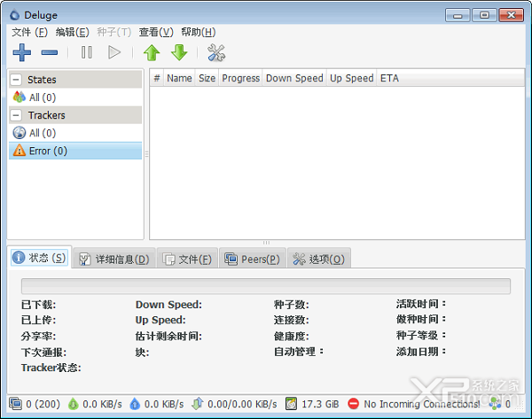Screen dimensions: 532x419
Task: Click the horizontal pane splitter above tabs
Action: point(266,243)
